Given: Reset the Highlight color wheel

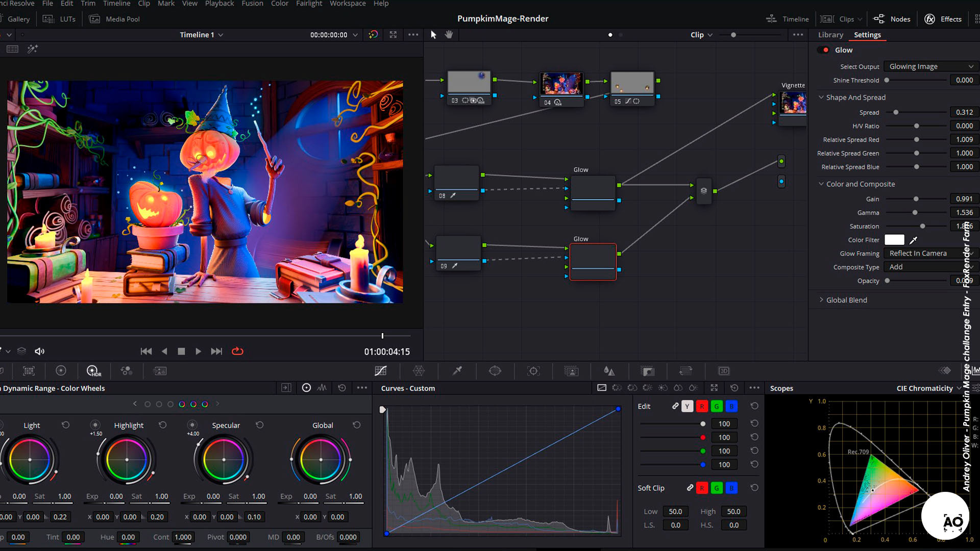Looking at the screenshot, I should pos(162,425).
